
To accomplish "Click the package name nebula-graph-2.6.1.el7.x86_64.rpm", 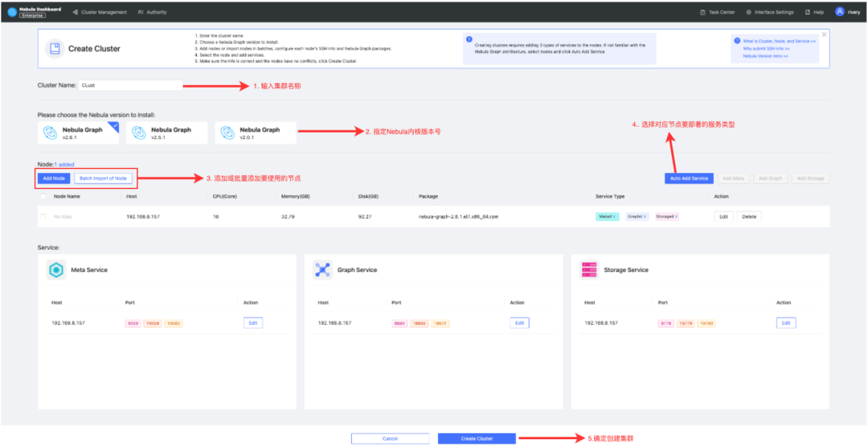I will pos(458,216).
